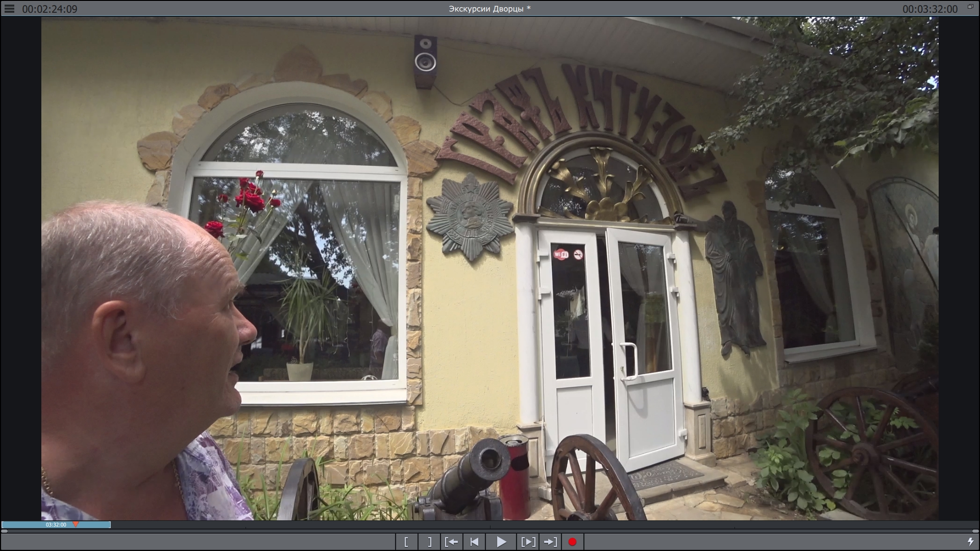Step back one frame

[x=474, y=542]
